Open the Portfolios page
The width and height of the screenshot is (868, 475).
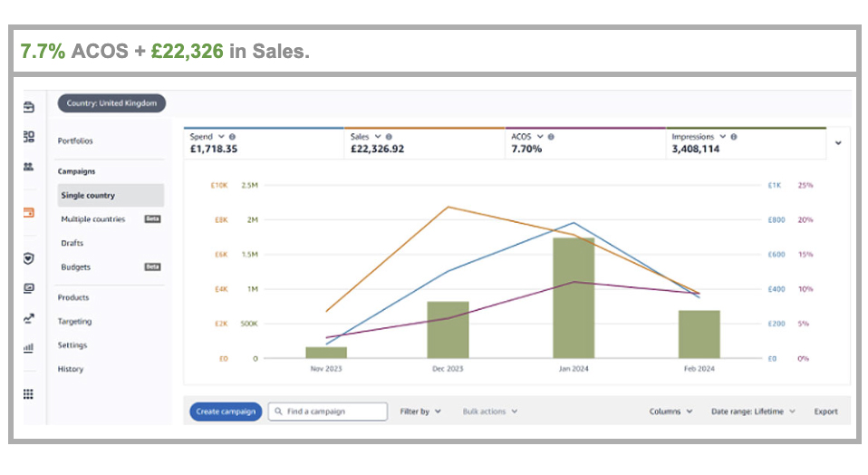click(x=75, y=141)
